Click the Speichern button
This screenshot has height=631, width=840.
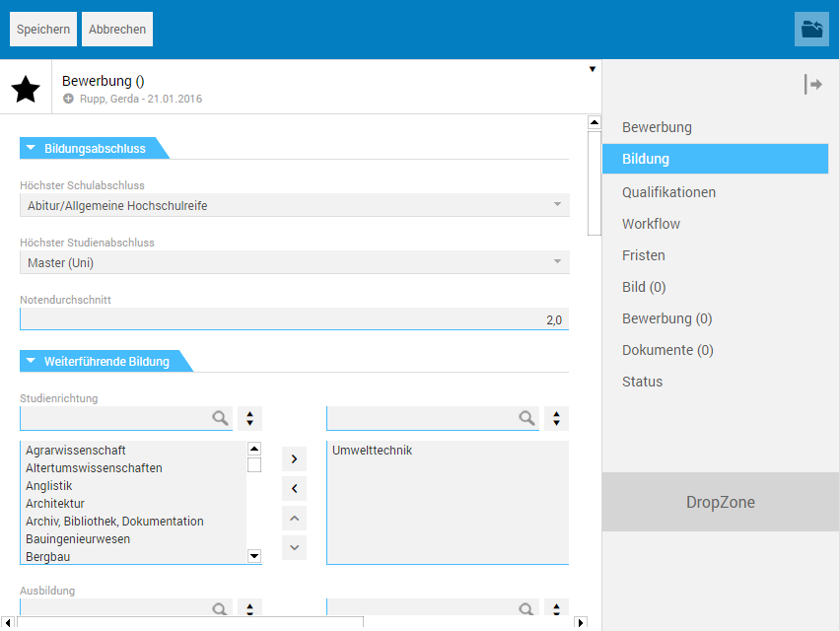coord(43,30)
